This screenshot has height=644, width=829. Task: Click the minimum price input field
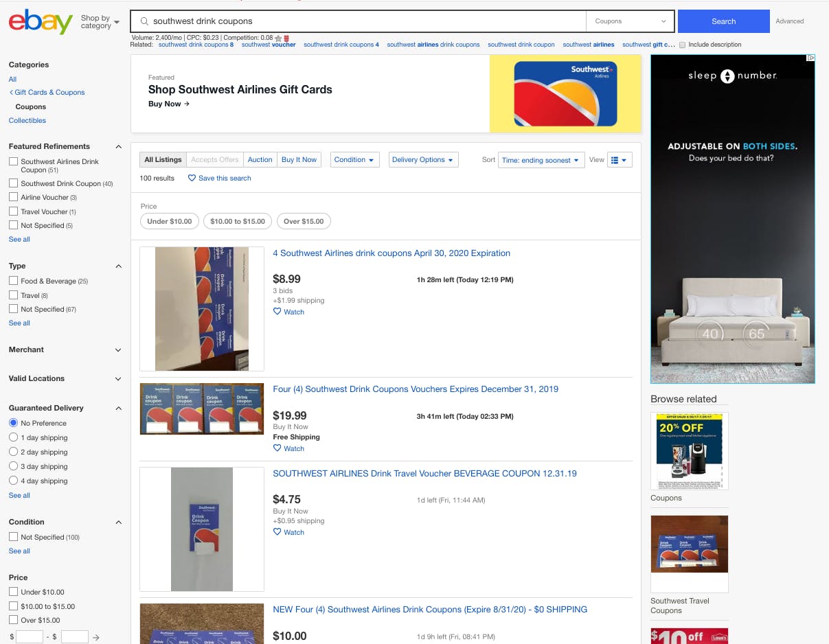(30, 637)
